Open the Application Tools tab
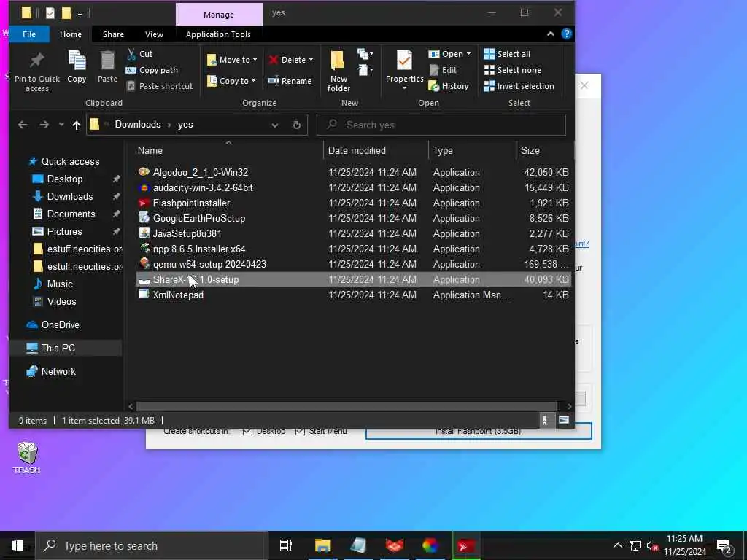The width and height of the screenshot is (747, 560). coord(218,34)
